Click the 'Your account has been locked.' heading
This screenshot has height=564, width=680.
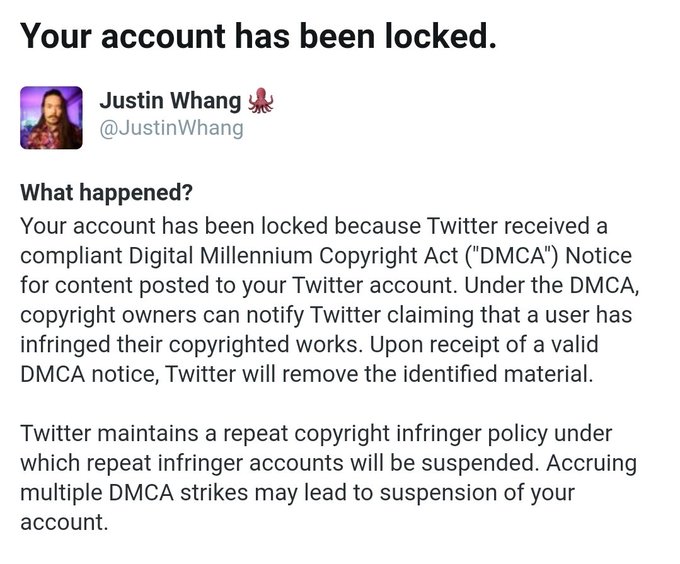pyautogui.click(x=258, y=36)
